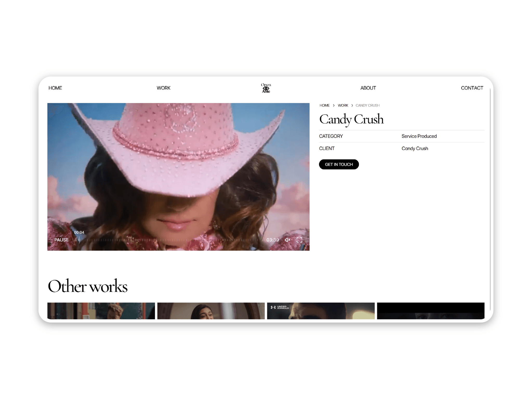Seek along the video progress timeline

167,240
